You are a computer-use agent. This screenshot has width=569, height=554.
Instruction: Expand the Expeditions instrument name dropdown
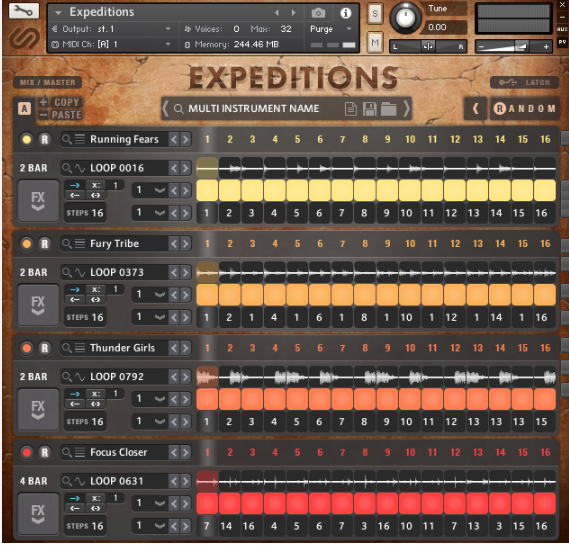[58, 13]
